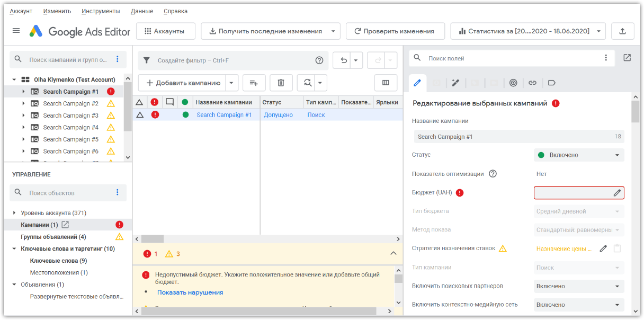Open the Изменить menu
This screenshot has height=320, width=644.
point(57,11)
